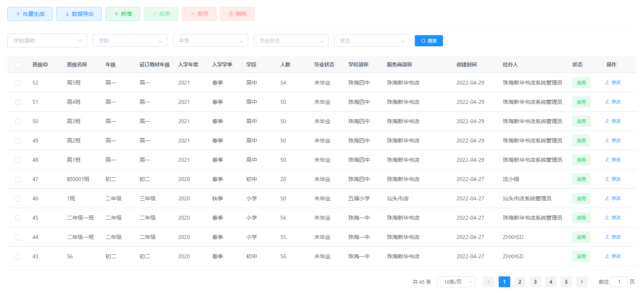Click the 启用 toolbar button
The height and width of the screenshot is (293, 644).
pyautogui.click(x=161, y=14)
